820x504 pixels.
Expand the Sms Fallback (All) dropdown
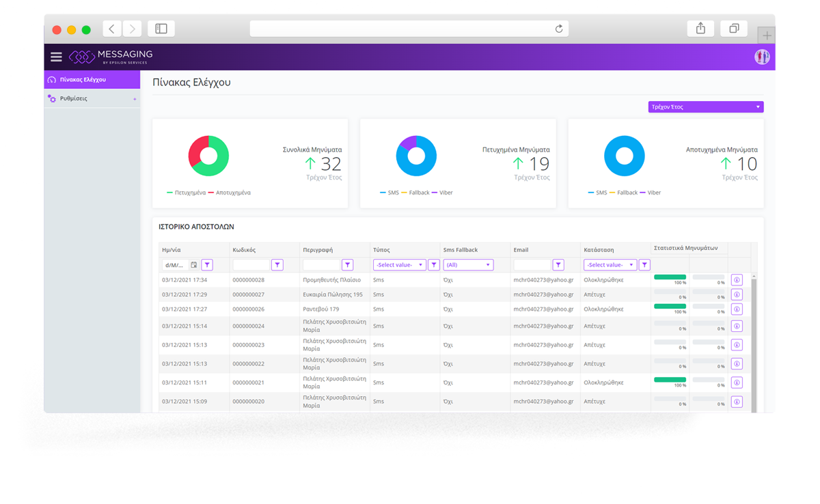click(x=468, y=265)
